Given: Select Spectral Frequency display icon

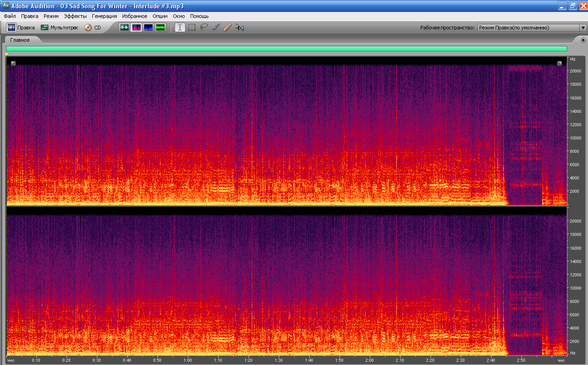Looking at the screenshot, I should (x=136, y=28).
